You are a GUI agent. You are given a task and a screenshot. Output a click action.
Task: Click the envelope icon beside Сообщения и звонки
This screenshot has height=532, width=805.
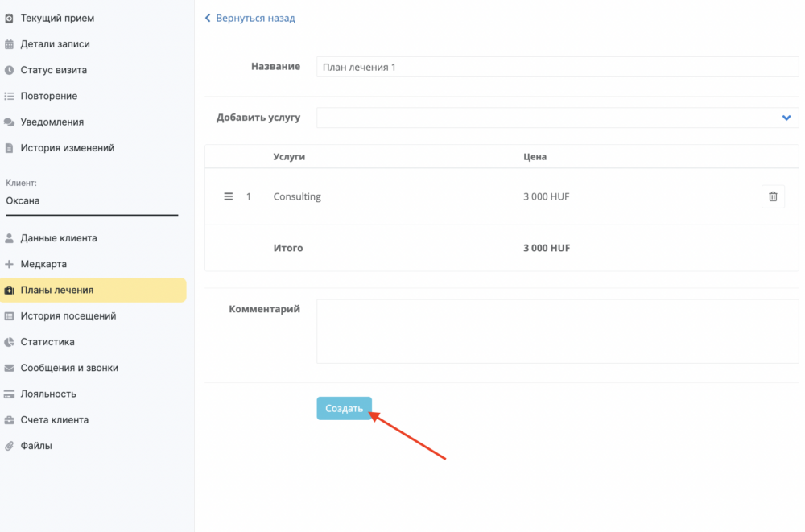click(x=9, y=368)
